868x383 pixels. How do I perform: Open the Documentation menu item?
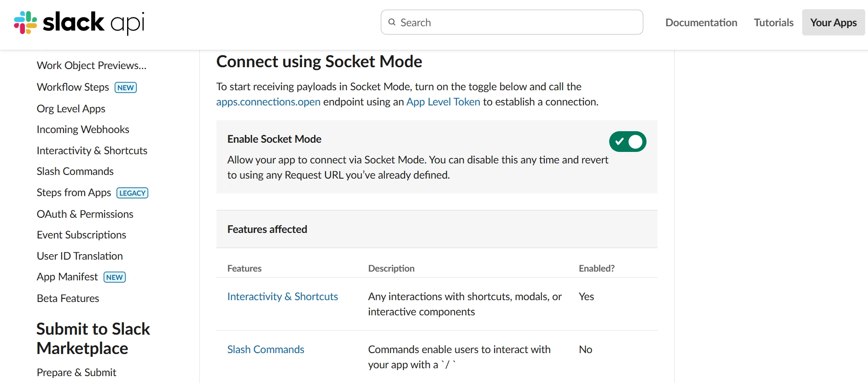[x=701, y=23]
